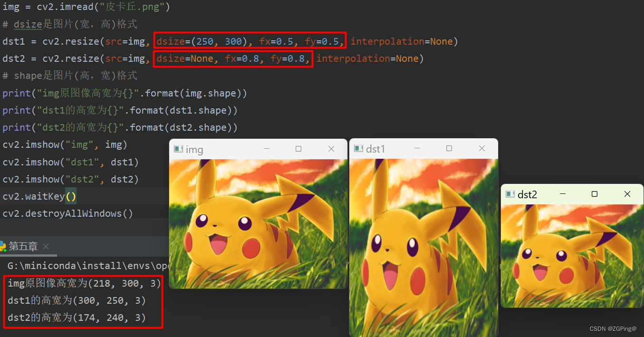Click the dst2 window title icon
644x337 pixels.
[510, 194]
